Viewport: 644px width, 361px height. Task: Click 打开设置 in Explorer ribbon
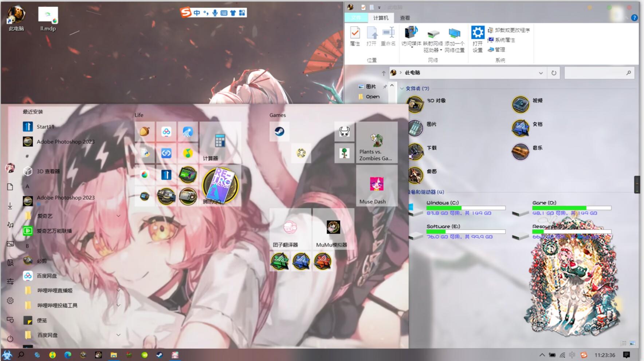(478, 39)
